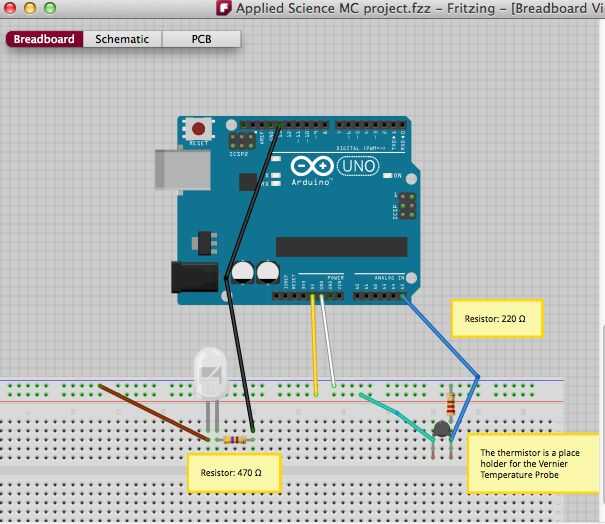Select the 'Resistor: 470 Ω' note
Screen dimensions: 605x524
[233, 473]
